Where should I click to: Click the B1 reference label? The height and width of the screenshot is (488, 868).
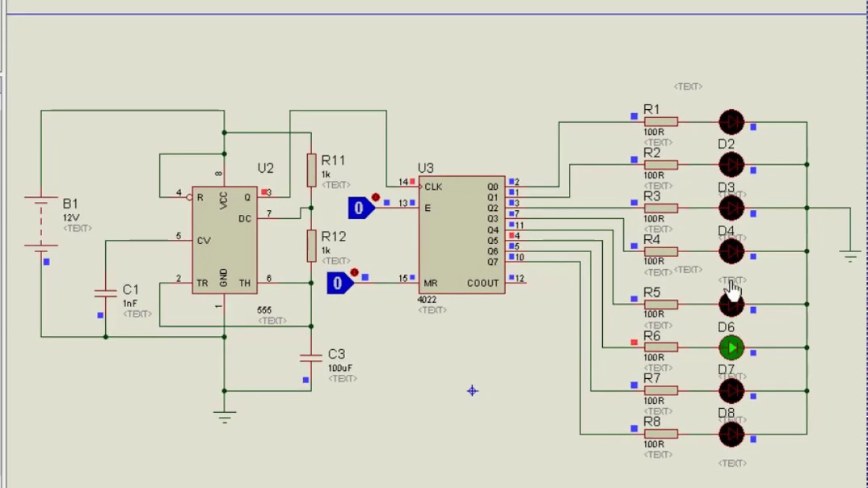click(x=71, y=204)
